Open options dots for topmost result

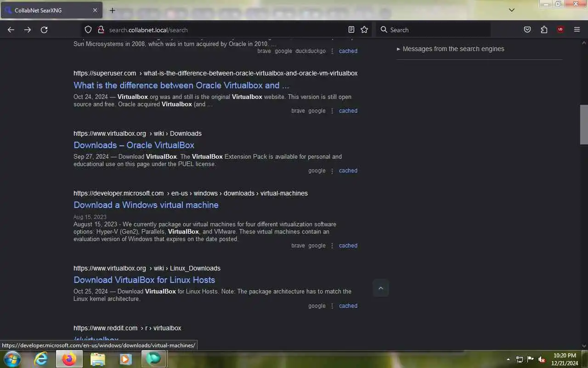coord(332,51)
